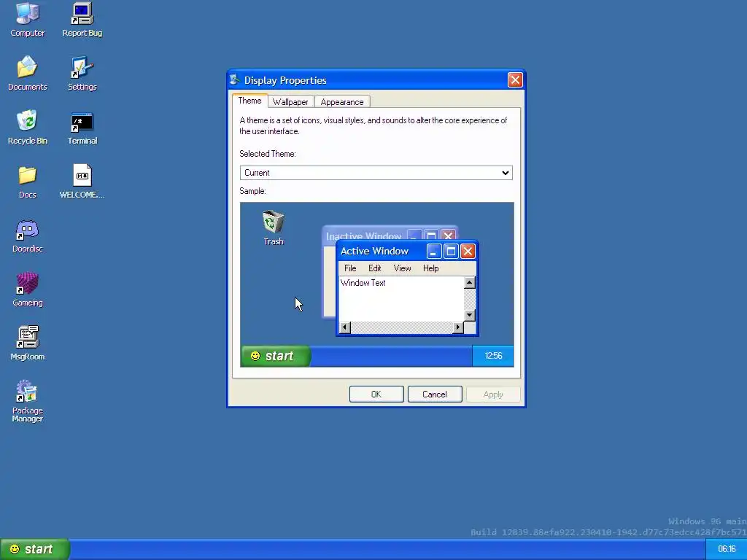Launch the Terminal desktop shortcut
747x560 pixels.
coord(82,127)
